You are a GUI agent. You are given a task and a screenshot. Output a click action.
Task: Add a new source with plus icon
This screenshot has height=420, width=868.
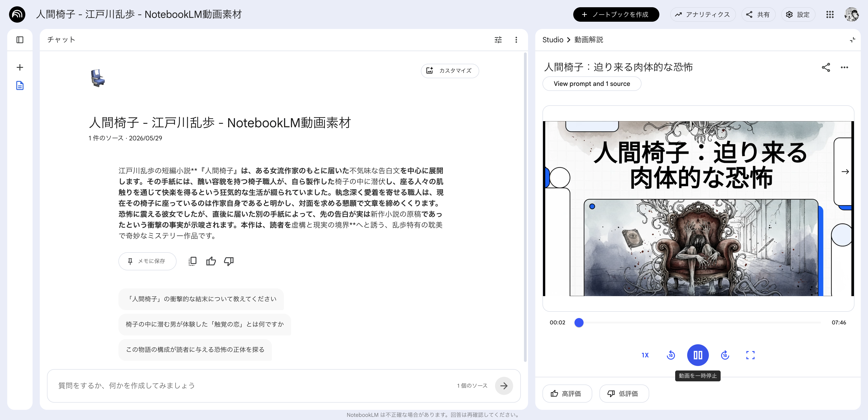[20, 67]
